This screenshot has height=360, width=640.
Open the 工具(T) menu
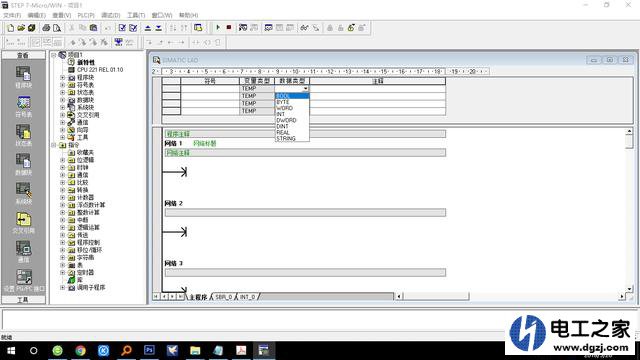click(136, 15)
